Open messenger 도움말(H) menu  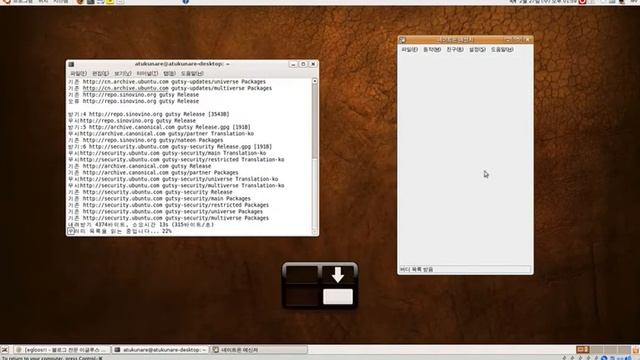502,49
